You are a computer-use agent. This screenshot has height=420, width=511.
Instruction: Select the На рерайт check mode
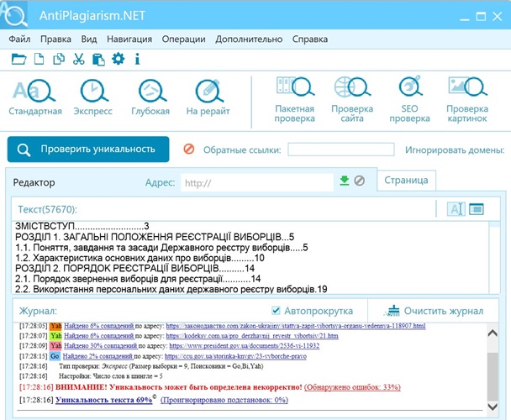tap(208, 97)
